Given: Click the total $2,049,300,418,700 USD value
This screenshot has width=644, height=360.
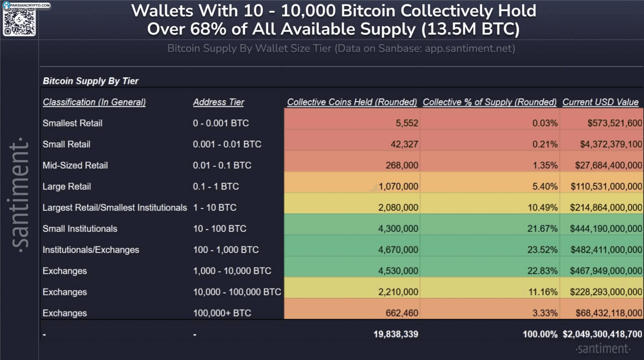Looking at the screenshot, I should 602,334.
